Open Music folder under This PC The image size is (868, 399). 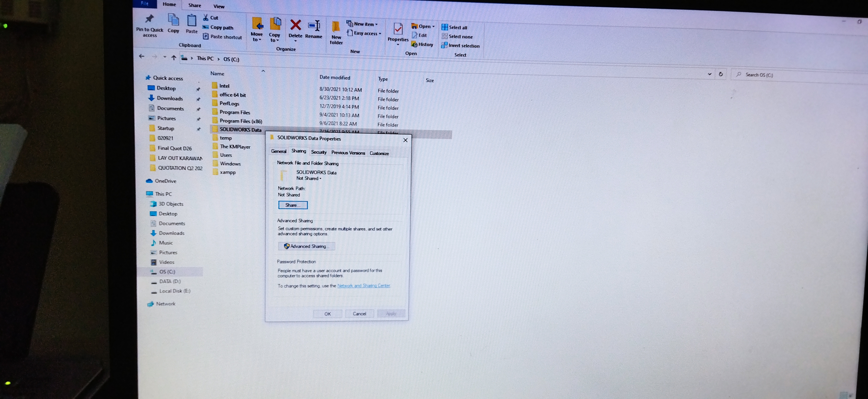162,242
